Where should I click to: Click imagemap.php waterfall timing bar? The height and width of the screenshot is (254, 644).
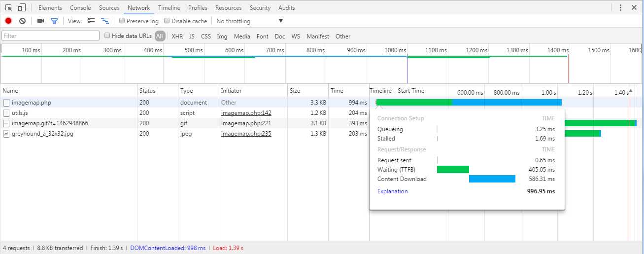click(x=469, y=102)
